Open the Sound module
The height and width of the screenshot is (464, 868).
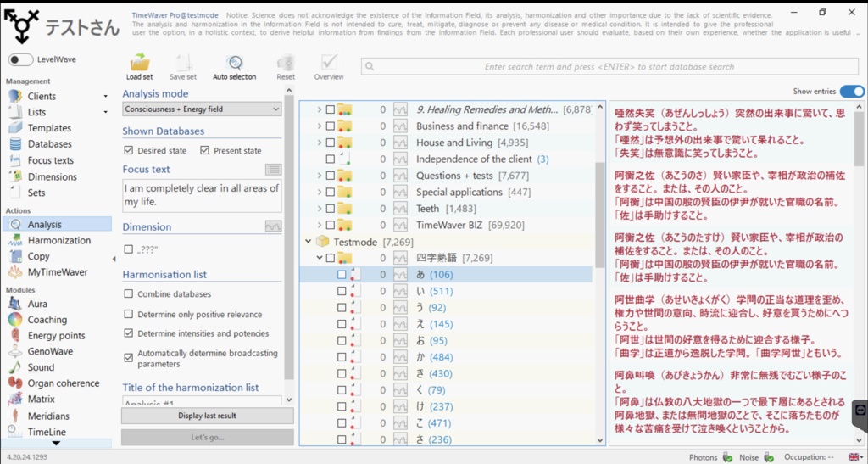41,367
